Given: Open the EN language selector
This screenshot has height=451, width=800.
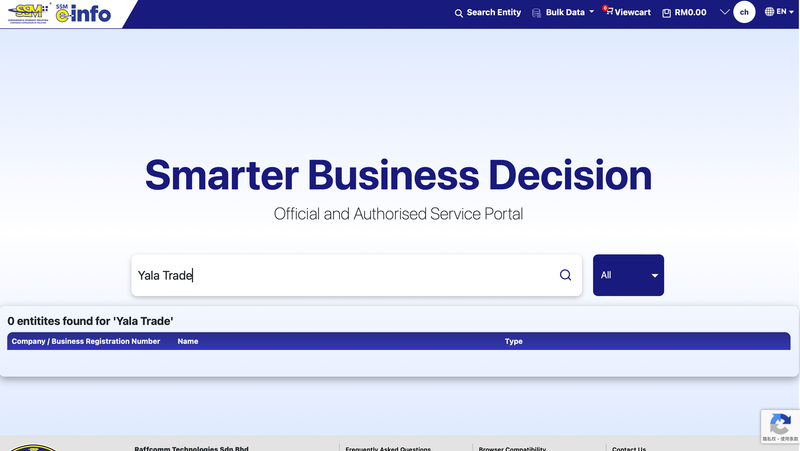Looking at the screenshot, I should click(x=779, y=11).
